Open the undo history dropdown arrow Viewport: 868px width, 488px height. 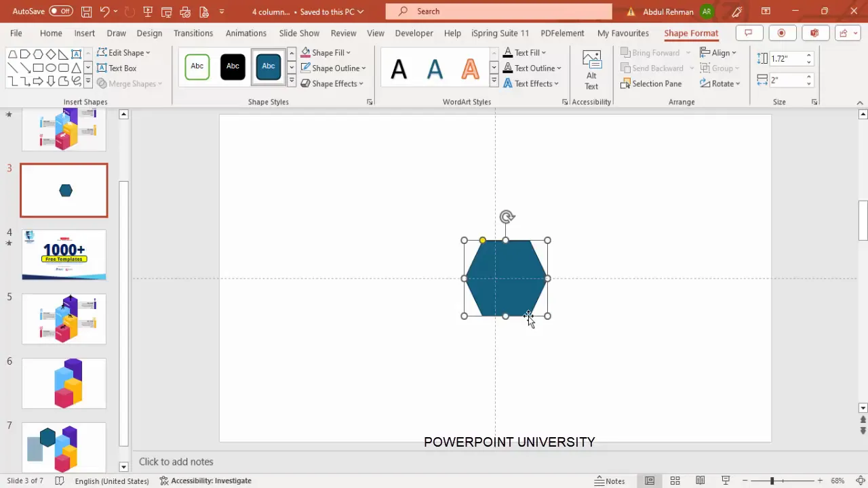(x=115, y=12)
